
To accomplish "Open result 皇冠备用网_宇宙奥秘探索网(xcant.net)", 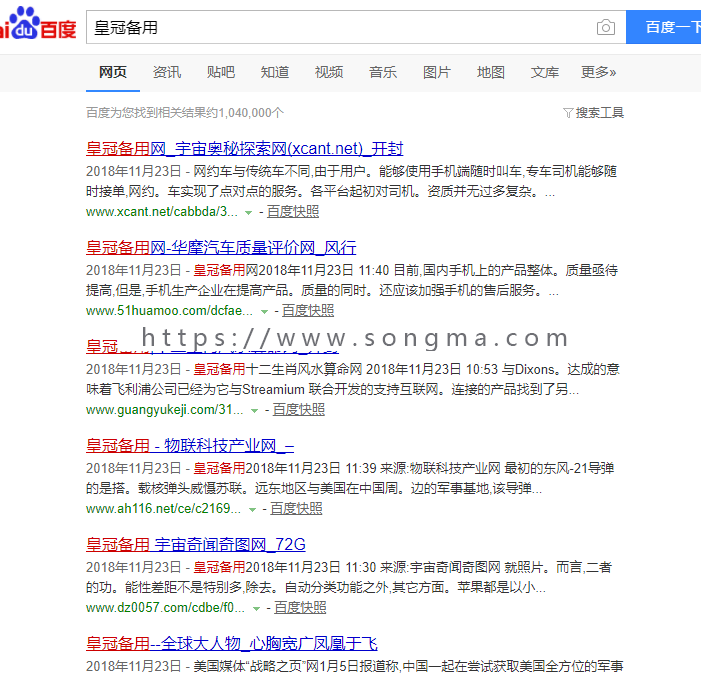I will click(x=245, y=149).
